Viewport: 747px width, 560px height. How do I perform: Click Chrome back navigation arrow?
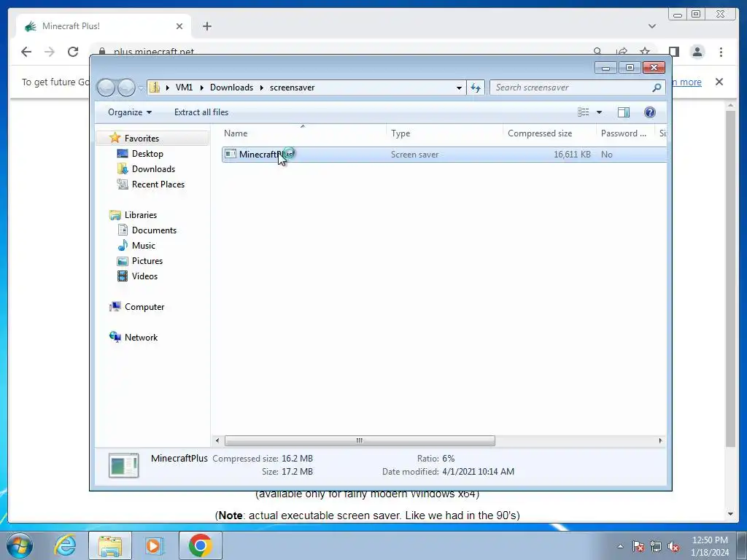click(26, 52)
